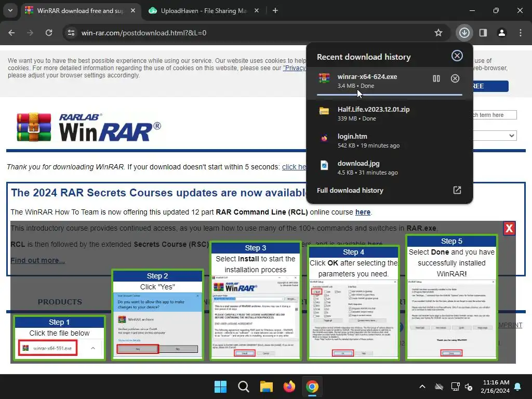532x399 pixels.
Task: Click the Chrome taskbar icon
Action: click(312, 387)
